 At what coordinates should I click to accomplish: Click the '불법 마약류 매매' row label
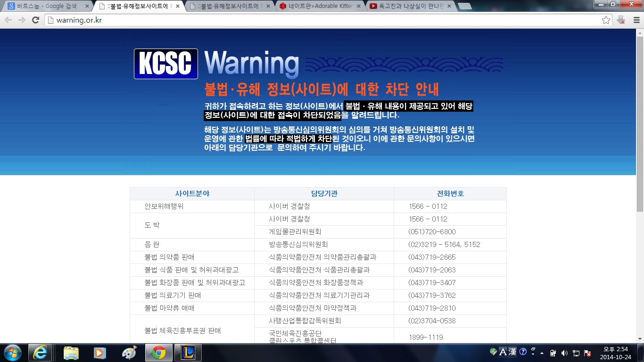click(169, 308)
